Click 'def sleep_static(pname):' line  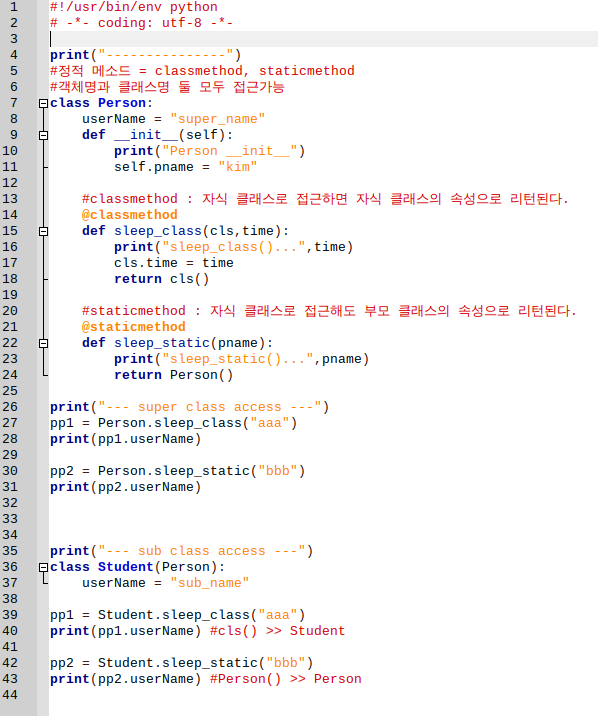[x=178, y=343]
